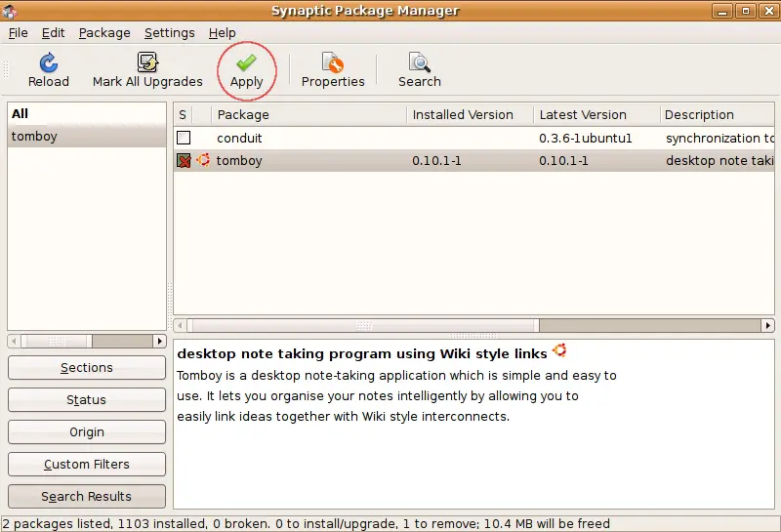Click the sidebar horizontal scrollbar thumb
781x532 pixels.
[x=57, y=342]
